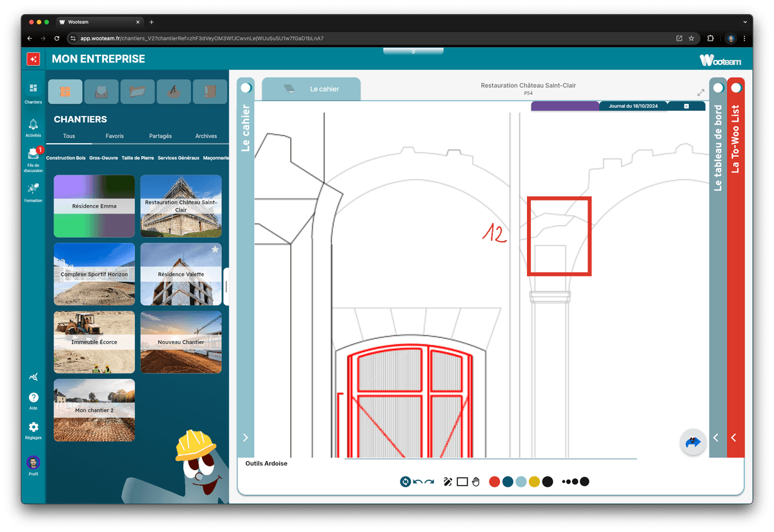This screenshot has height=532, width=774.
Task: Toggle the switch on La To-Woo List
Action: 736,88
